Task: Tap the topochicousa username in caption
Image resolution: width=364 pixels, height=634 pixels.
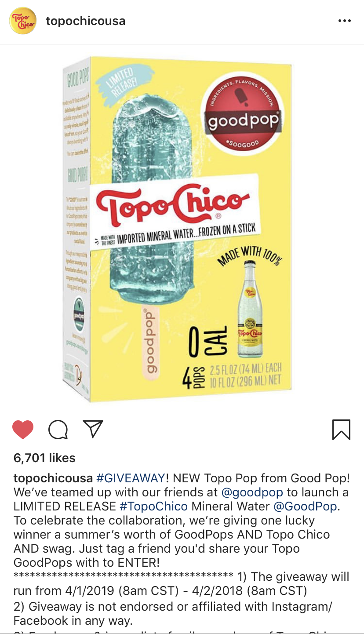Action: click(x=53, y=478)
